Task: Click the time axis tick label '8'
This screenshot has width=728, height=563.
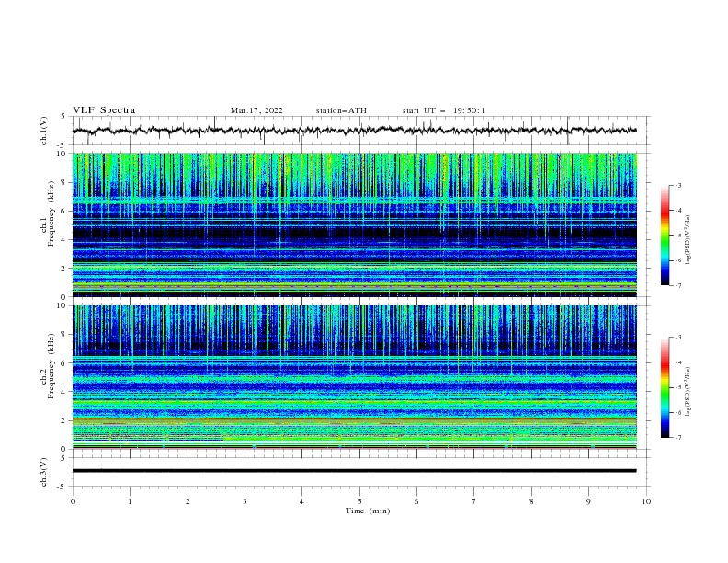Action: click(x=531, y=501)
